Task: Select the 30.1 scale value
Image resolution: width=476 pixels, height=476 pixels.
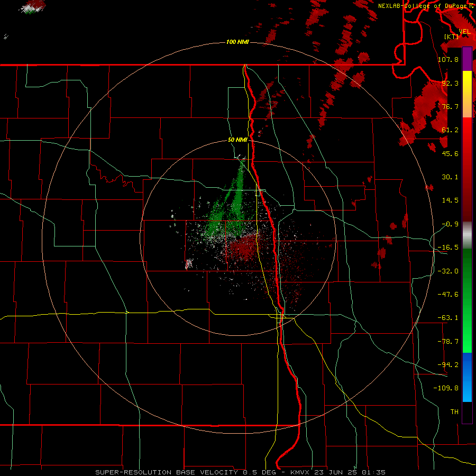Action: [450, 177]
